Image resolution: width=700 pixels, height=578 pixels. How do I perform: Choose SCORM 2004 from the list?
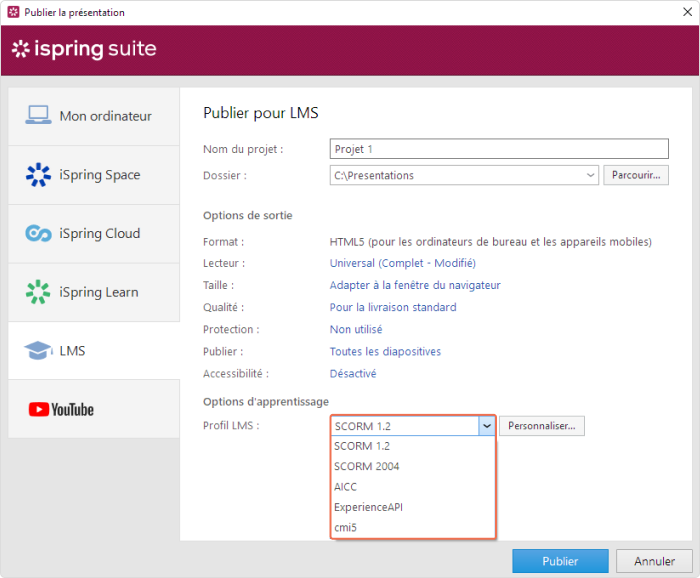(413, 466)
